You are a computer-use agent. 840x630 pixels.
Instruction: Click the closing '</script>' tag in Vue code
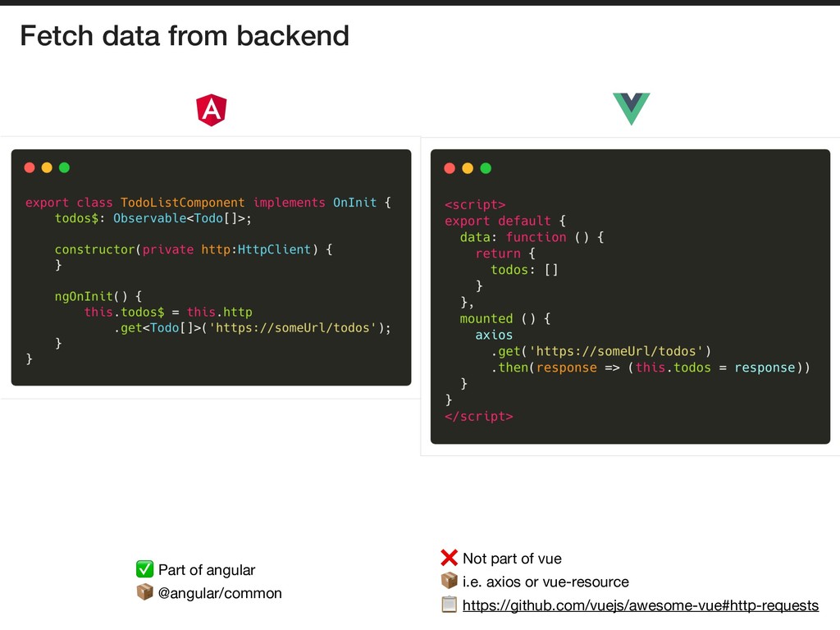pyautogui.click(x=479, y=416)
